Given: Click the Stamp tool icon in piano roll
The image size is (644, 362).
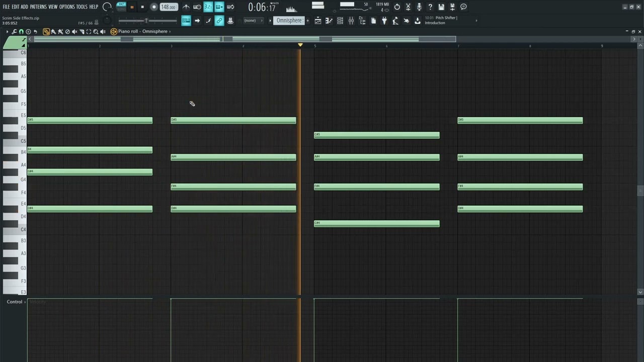Looking at the screenshot, I should pos(28,31).
